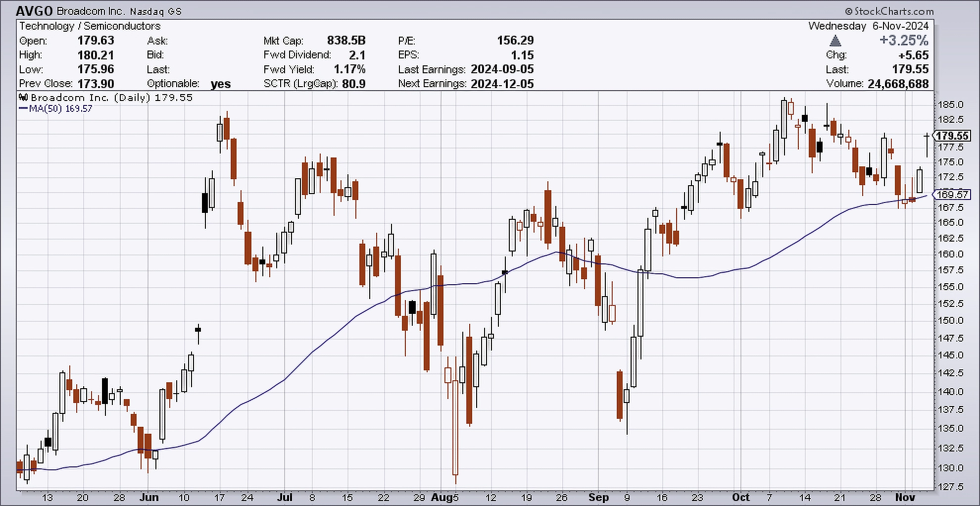This screenshot has height=506, width=980.
Task: Click the MA(50) 169.57 legend entry
Action: tap(55, 108)
